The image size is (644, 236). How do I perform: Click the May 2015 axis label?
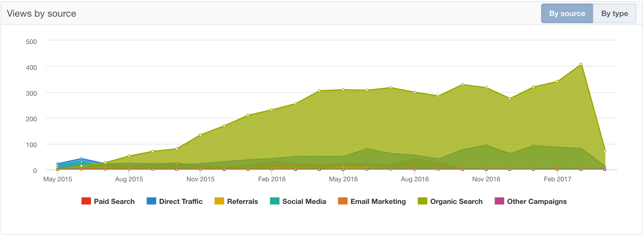58,179
